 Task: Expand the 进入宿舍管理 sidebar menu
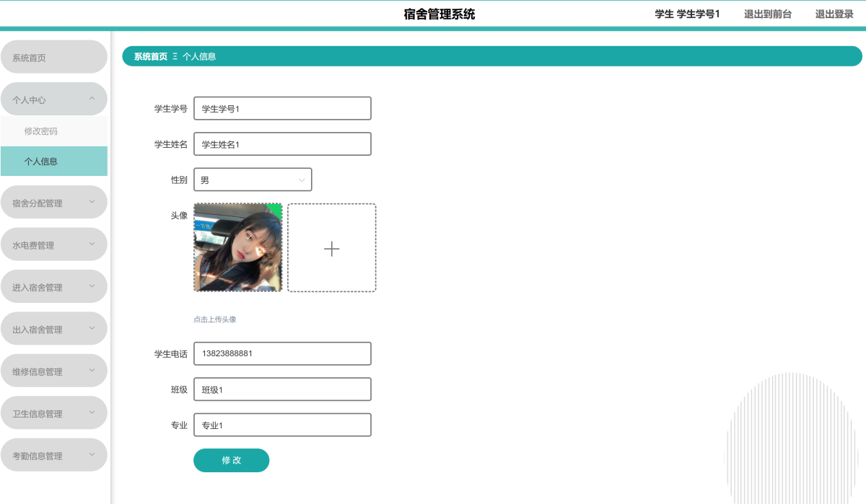54,287
